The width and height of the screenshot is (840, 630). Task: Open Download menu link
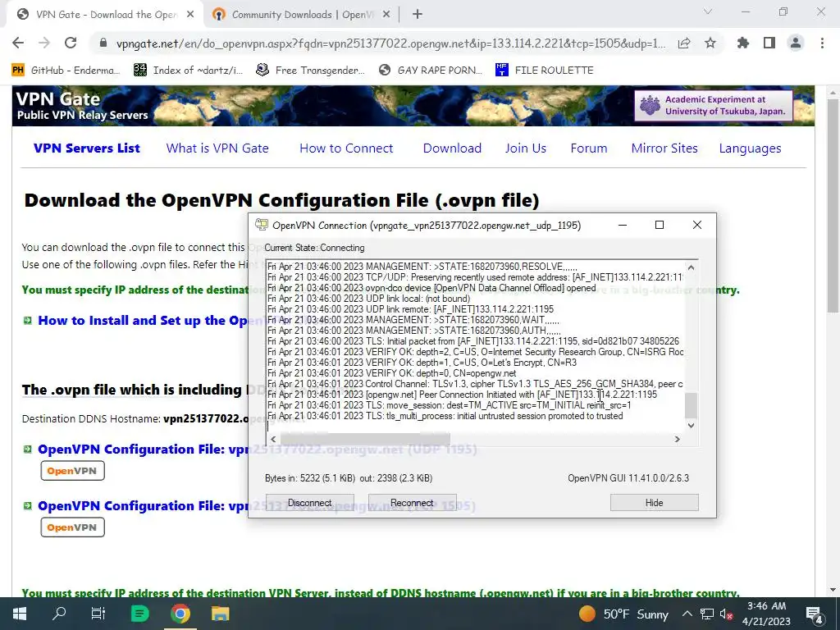pyautogui.click(x=452, y=148)
